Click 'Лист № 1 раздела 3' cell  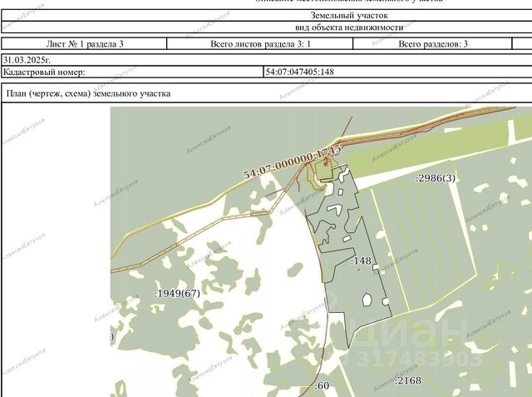coord(85,44)
